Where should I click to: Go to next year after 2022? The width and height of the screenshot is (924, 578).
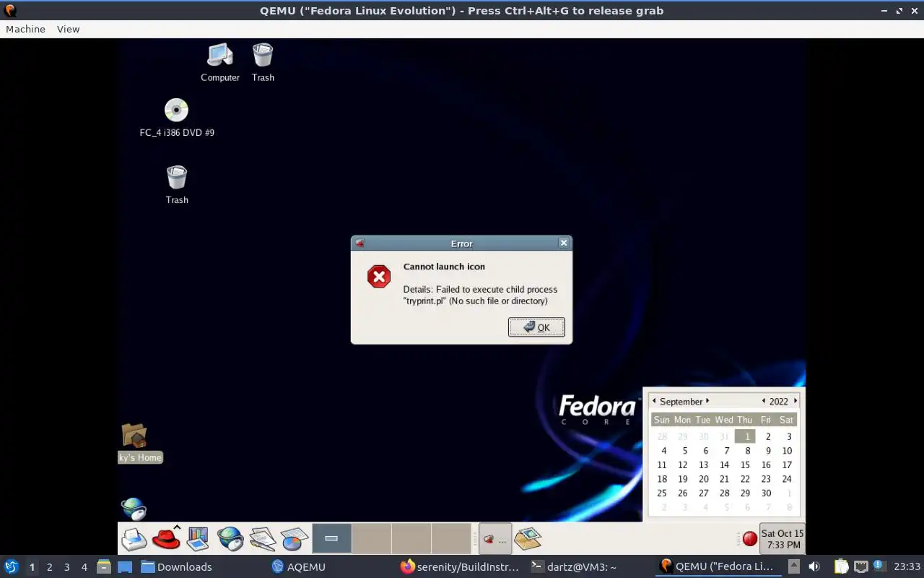click(796, 401)
